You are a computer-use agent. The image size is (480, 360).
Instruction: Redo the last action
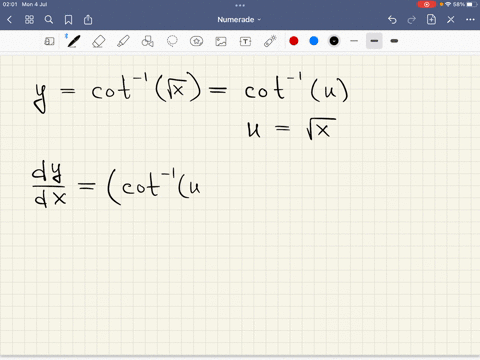point(412,20)
